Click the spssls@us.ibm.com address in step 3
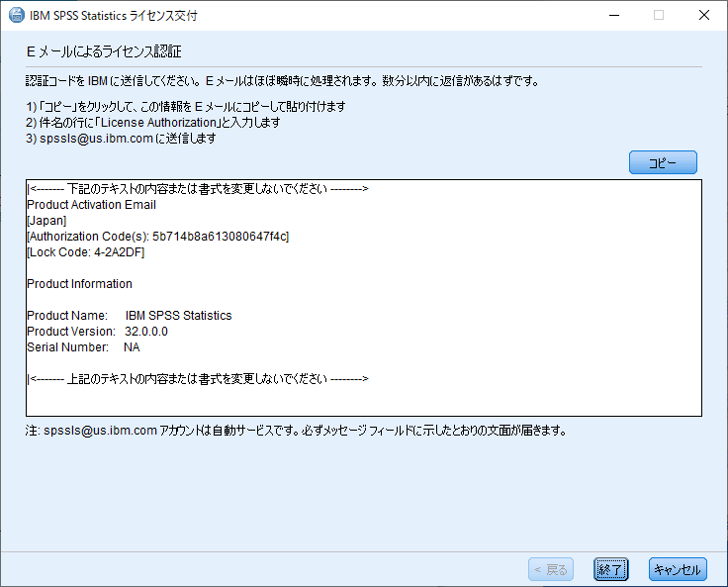This screenshot has width=728, height=587. [96, 139]
